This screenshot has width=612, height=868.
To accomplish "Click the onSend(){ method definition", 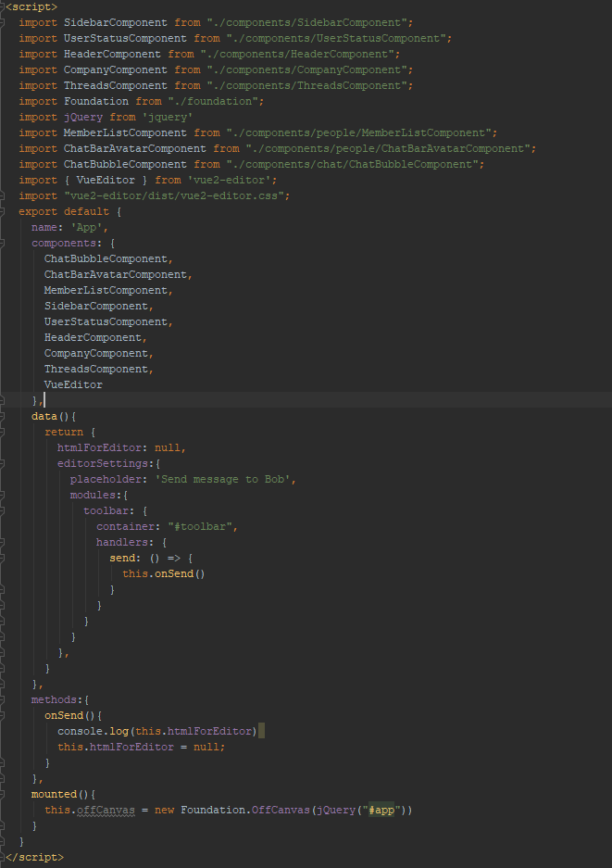I will tap(73, 716).
